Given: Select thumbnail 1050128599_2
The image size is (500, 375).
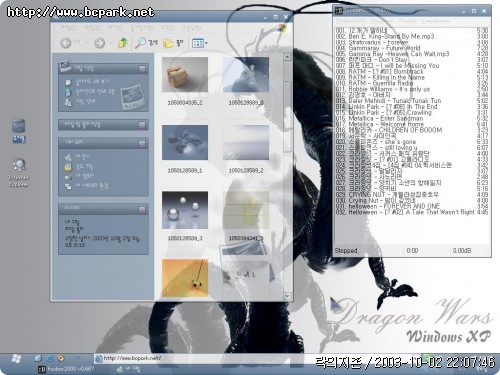Looking at the screenshot, I should coord(246,142).
